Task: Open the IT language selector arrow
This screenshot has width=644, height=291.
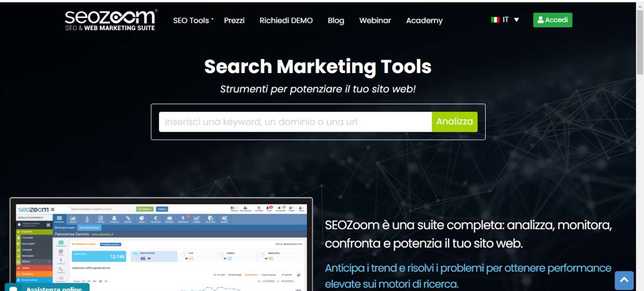Action: pos(516,20)
